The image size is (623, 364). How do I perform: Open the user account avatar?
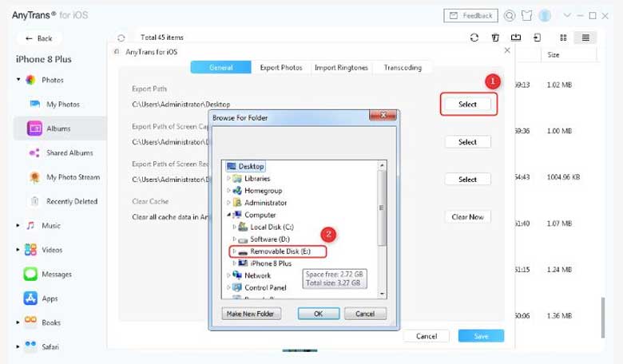545,15
